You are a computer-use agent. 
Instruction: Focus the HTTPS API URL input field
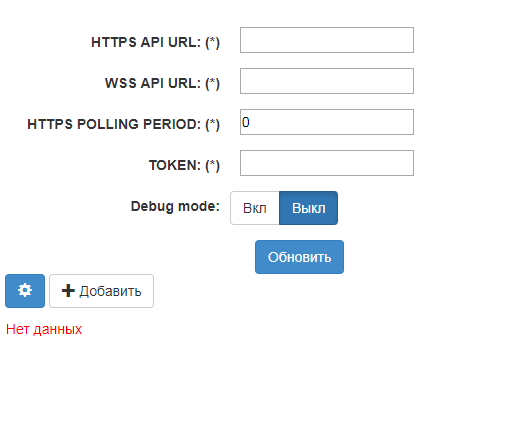[x=327, y=40]
